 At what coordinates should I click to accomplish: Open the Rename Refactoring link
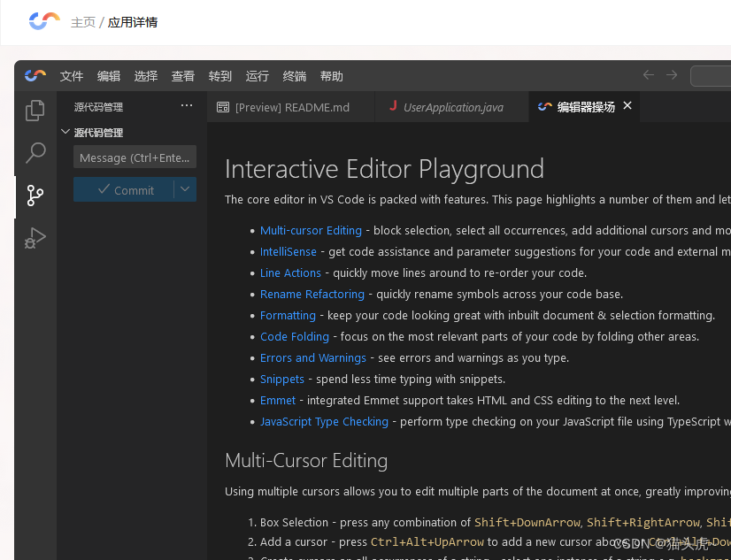click(312, 295)
